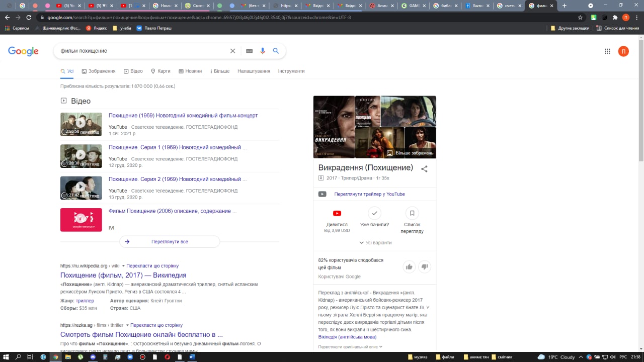Bookmark this page with the star icon
The width and height of the screenshot is (644, 362).
pos(580,17)
